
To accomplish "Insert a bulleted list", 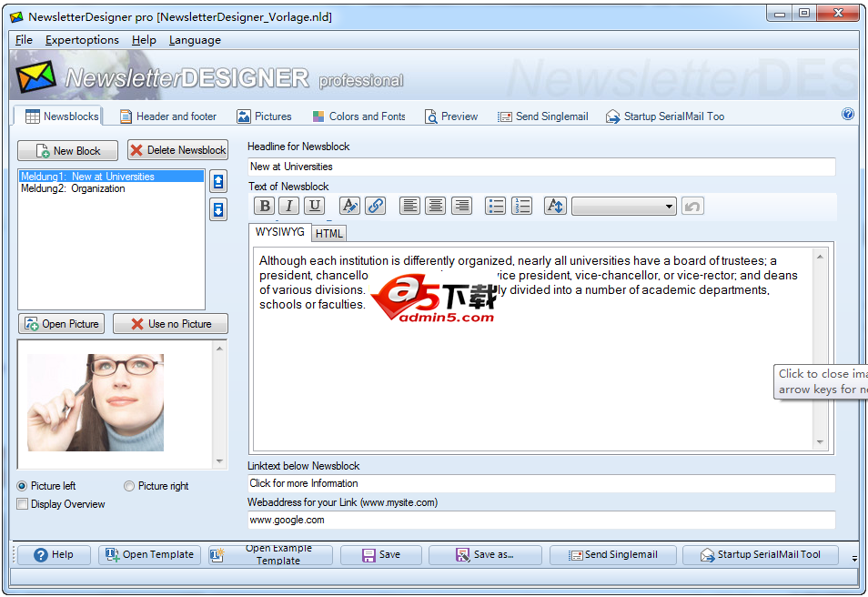I will (x=496, y=206).
